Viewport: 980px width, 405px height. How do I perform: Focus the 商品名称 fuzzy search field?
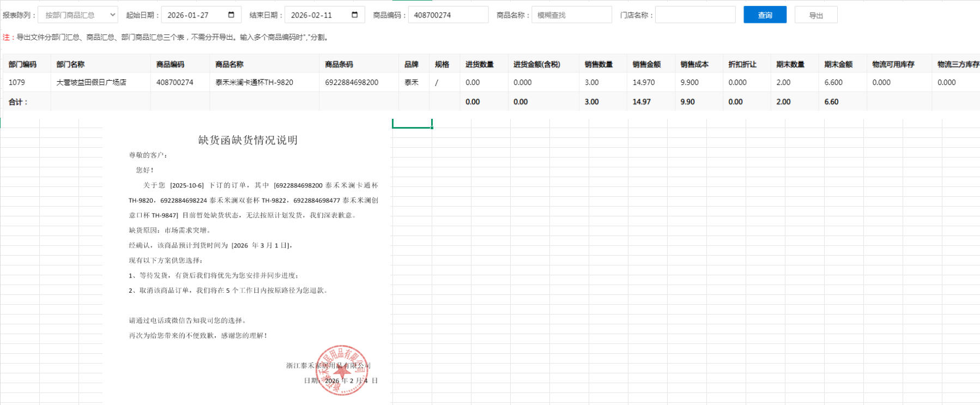point(571,15)
